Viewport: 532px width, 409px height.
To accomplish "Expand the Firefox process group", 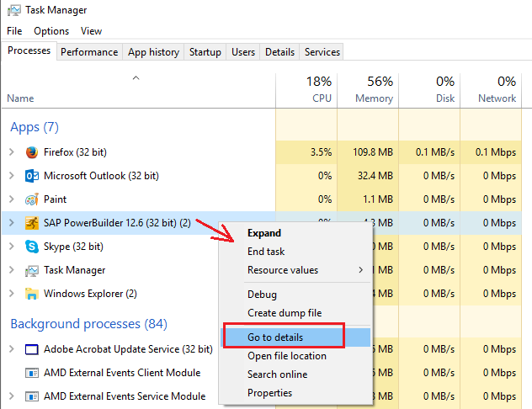I will pyautogui.click(x=11, y=152).
